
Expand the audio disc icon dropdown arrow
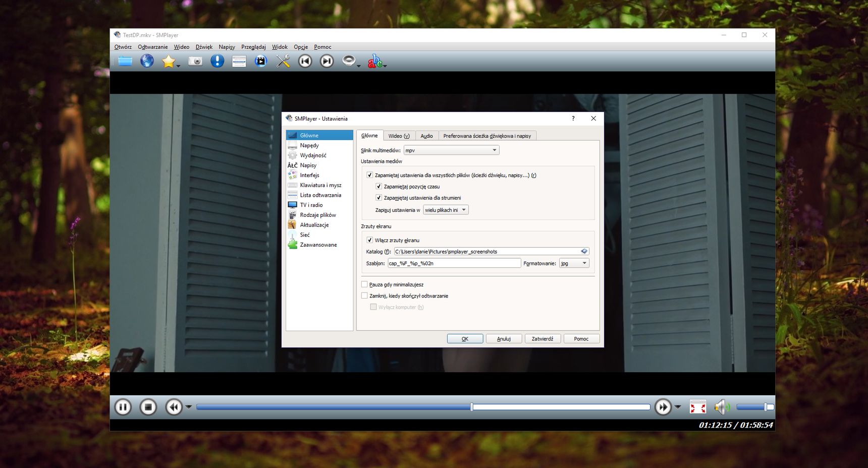[x=359, y=66]
